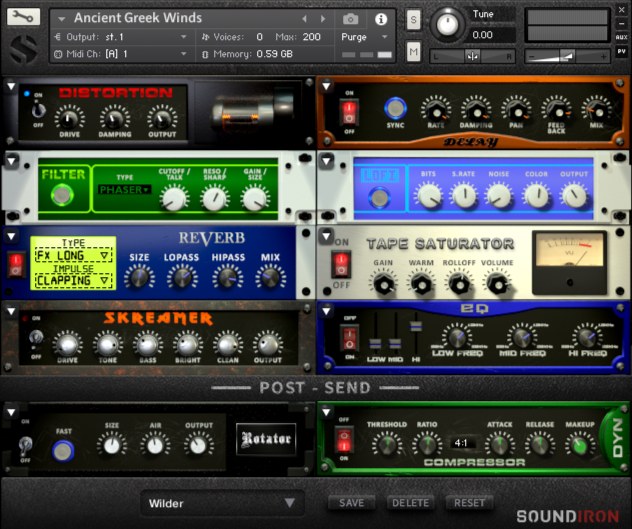Screen dimensions: 632x529
Task: Toggle the Rotator on/off switch
Action: pyautogui.click(x=25, y=446)
